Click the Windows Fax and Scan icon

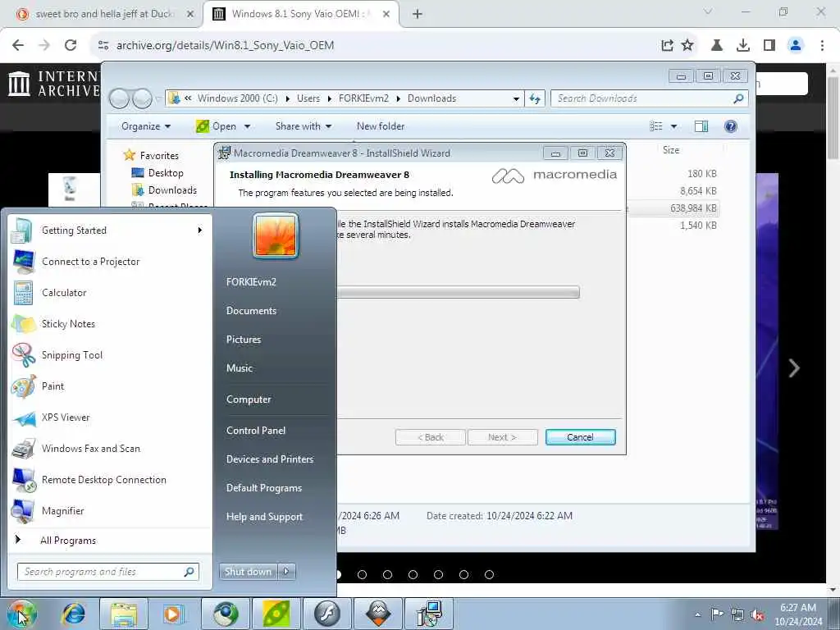[x=24, y=449]
